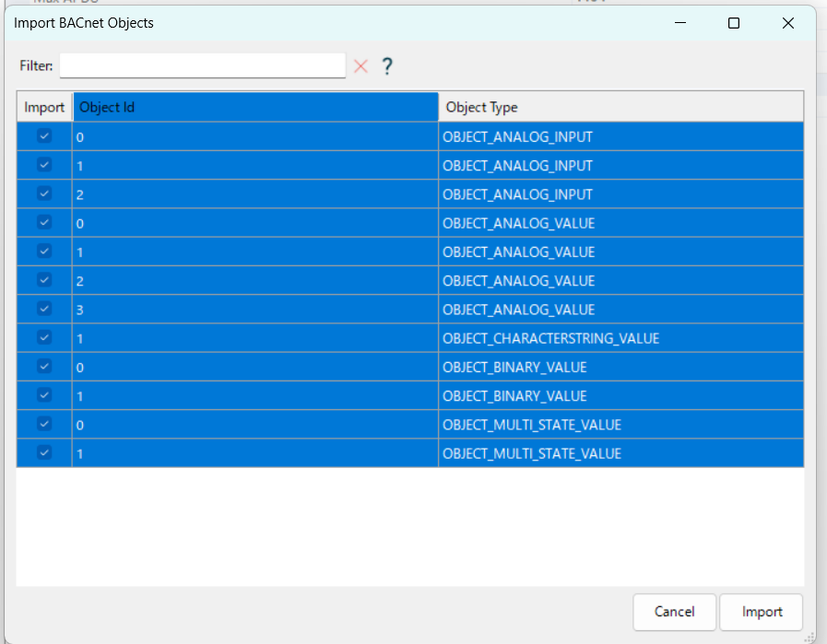The width and height of the screenshot is (827, 644).
Task: Select Object Id cell of CHARACTERSTRING_VALUE row
Action: pyautogui.click(x=255, y=338)
